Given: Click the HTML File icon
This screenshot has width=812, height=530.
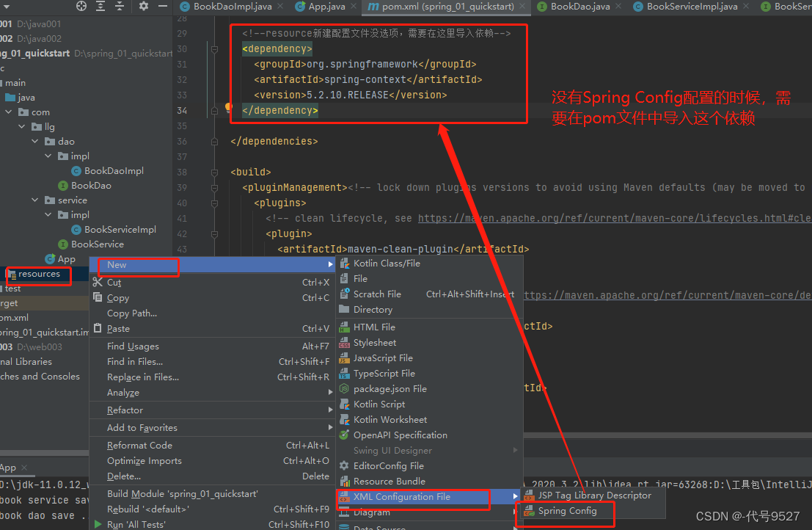Looking at the screenshot, I should pos(344,327).
